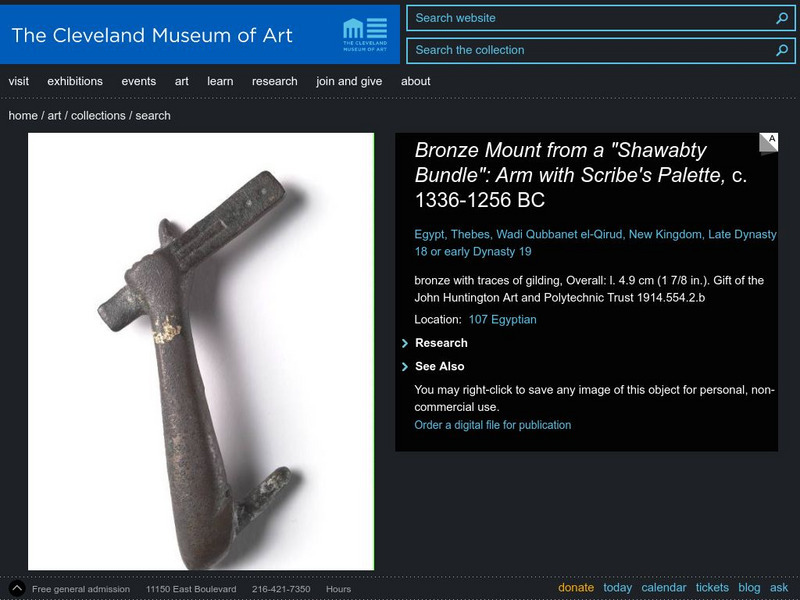Click the tickets link in footer
This screenshot has width=800, height=600.
pyautogui.click(x=712, y=588)
